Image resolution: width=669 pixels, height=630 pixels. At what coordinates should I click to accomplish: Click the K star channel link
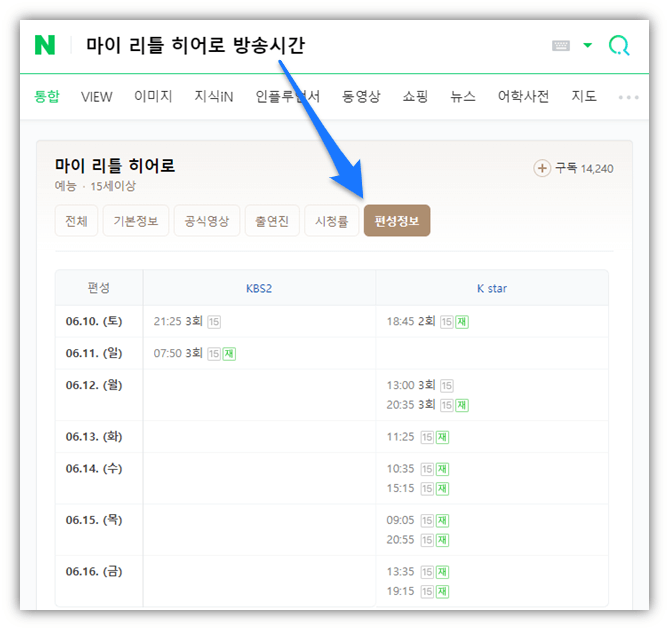pyautogui.click(x=492, y=288)
